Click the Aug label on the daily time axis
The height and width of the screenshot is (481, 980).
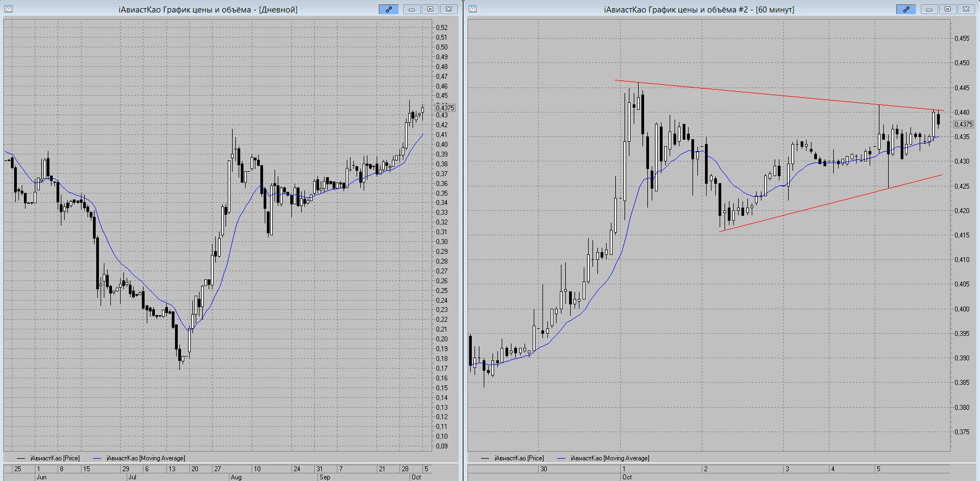tap(236, 477)
